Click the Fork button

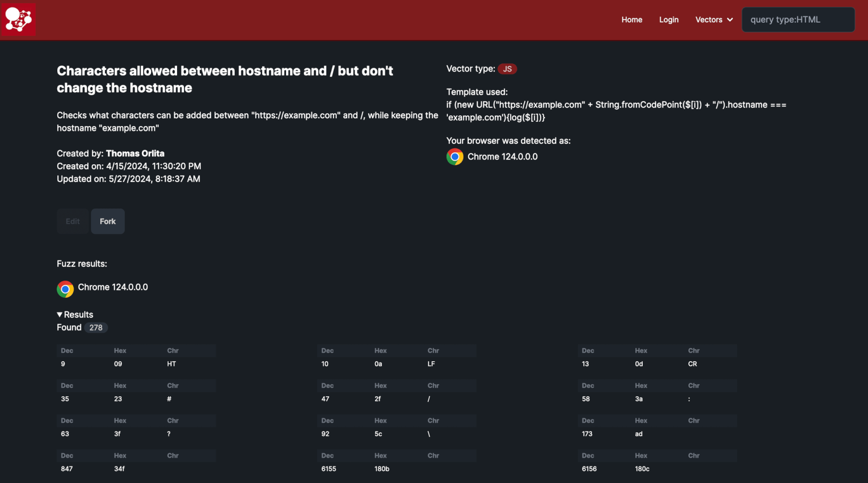click(x=108, y=222)
